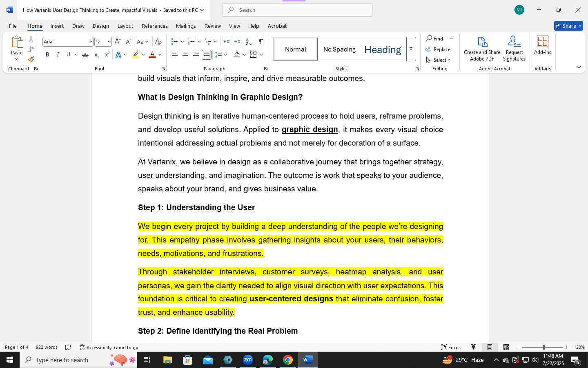Click the Paste clipboard icon
The width and height of the screenshot is (588, 368).
(x=17, y=42)
